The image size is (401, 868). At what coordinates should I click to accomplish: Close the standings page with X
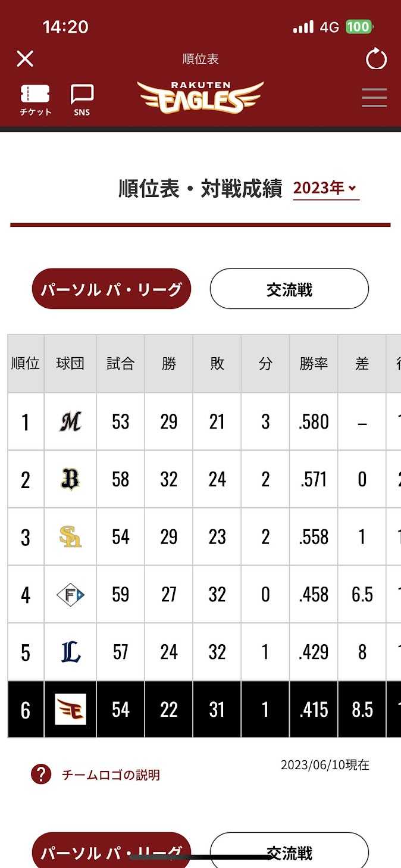tap(25, 59)
